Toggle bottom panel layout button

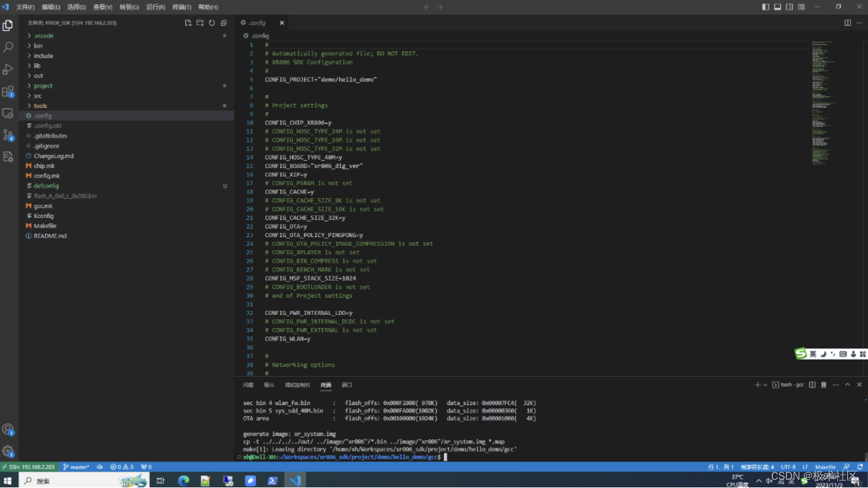tap(778, 7)
